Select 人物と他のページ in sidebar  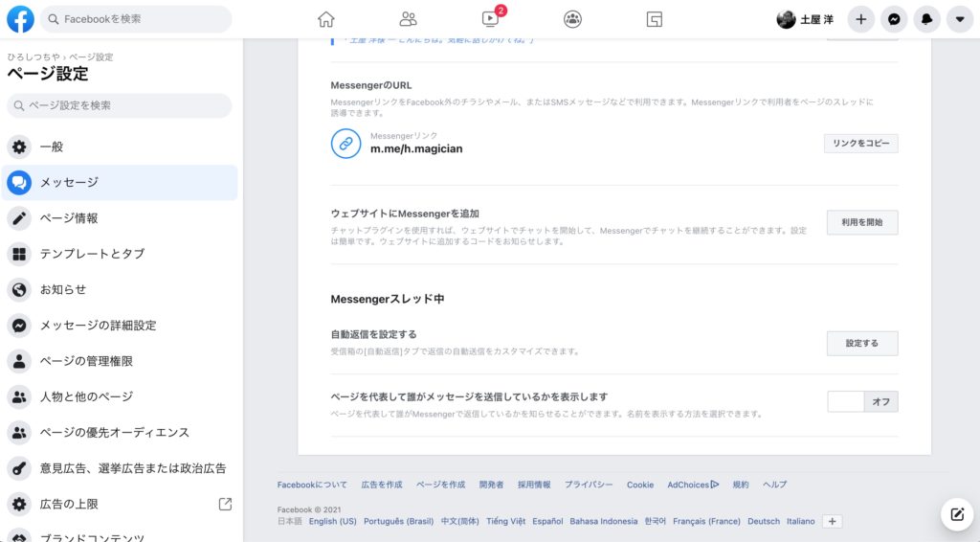[120, 396]
